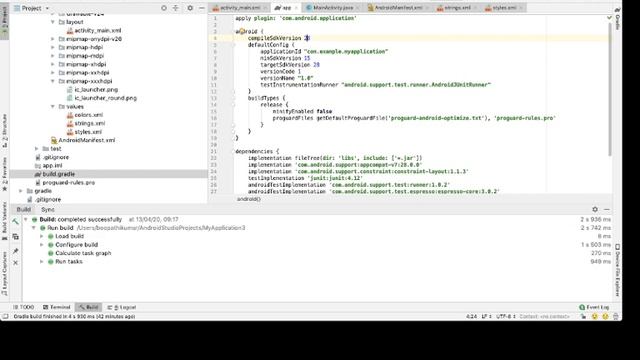Open the Structure side tool tab
The image size is (640, 360).
point(4,131)
